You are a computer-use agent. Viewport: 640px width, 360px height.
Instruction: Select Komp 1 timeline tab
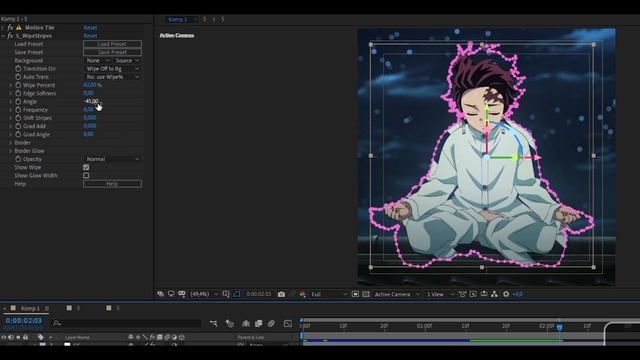tap(31, 308)
